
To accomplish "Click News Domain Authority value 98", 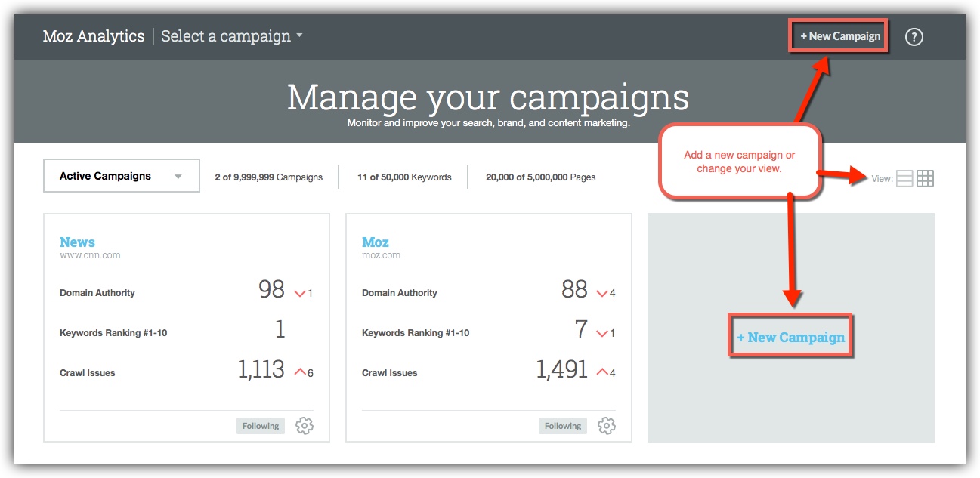I will coord(271,289).
